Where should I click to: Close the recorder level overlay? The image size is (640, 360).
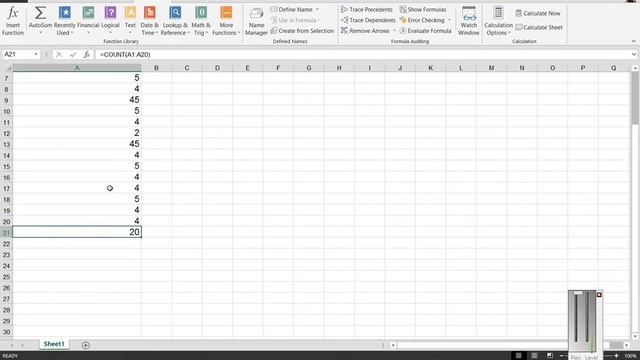[599, 294]
